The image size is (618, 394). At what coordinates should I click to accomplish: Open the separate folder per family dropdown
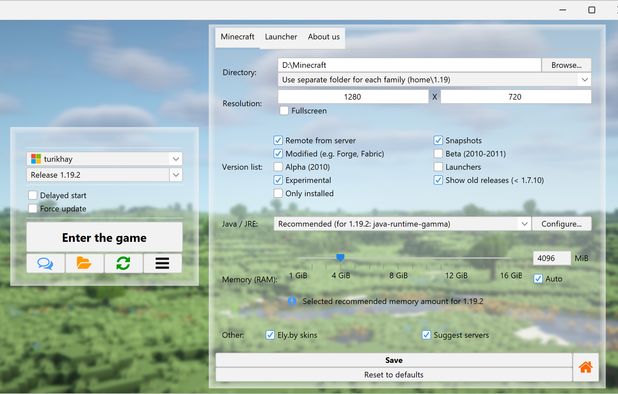coord(434,80)
